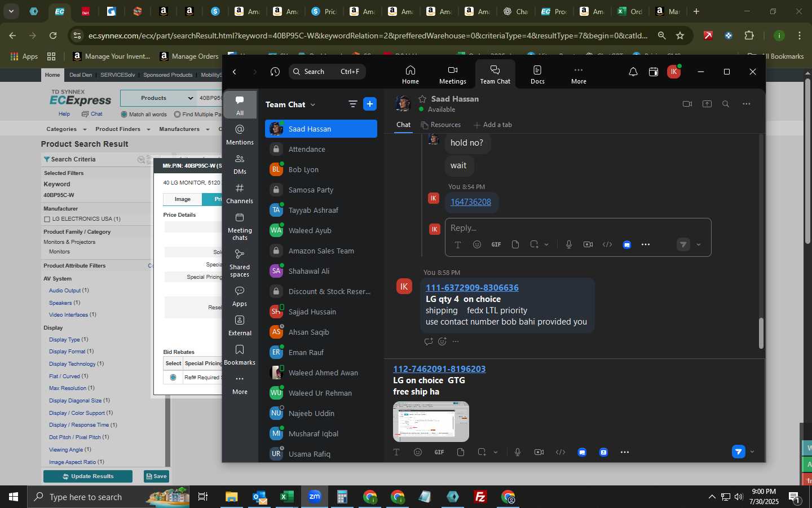The image size is (812, 508).
Task: Open the Chrome tab search dropdown
Action: coord(11,11)
